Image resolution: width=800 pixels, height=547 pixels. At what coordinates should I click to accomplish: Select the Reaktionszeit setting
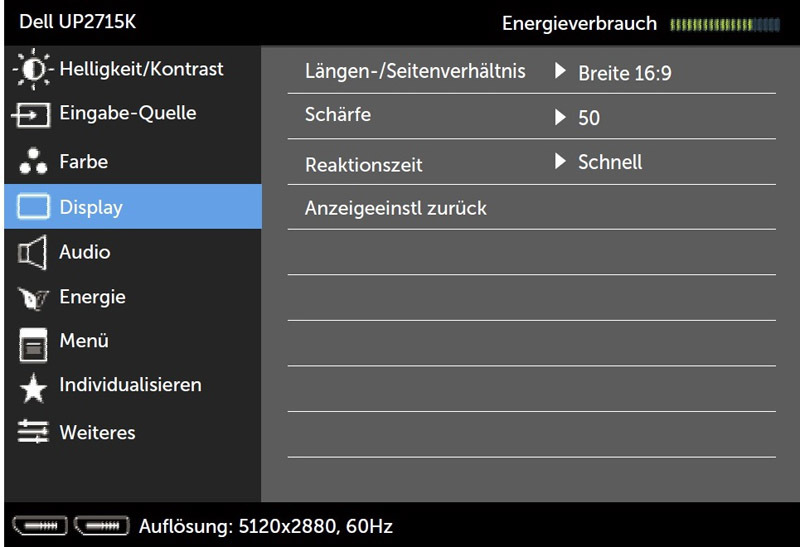click(364, 165)
